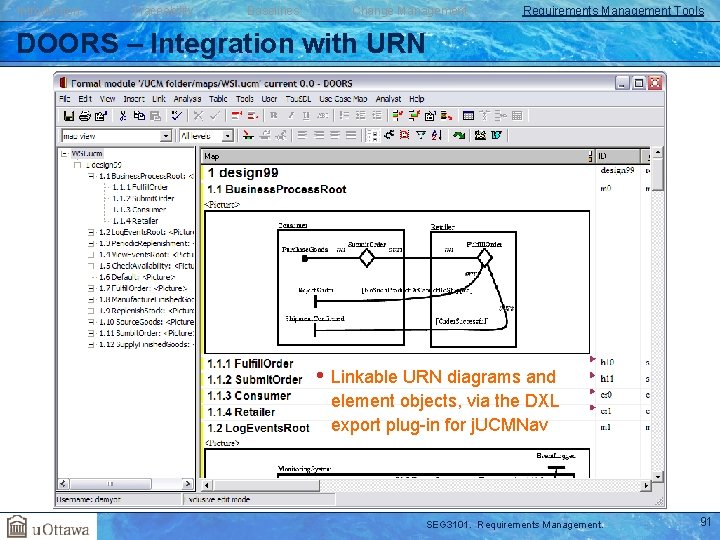The image size is (720, 540).
Task: Open the 'map view' dropdown
Action: [166, 136]
